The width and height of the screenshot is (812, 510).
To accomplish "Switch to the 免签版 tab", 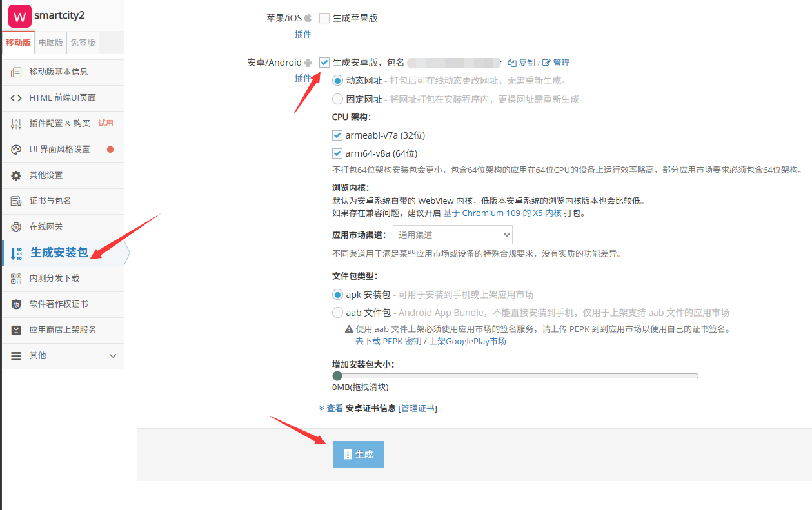I will (x=83, y=43).
